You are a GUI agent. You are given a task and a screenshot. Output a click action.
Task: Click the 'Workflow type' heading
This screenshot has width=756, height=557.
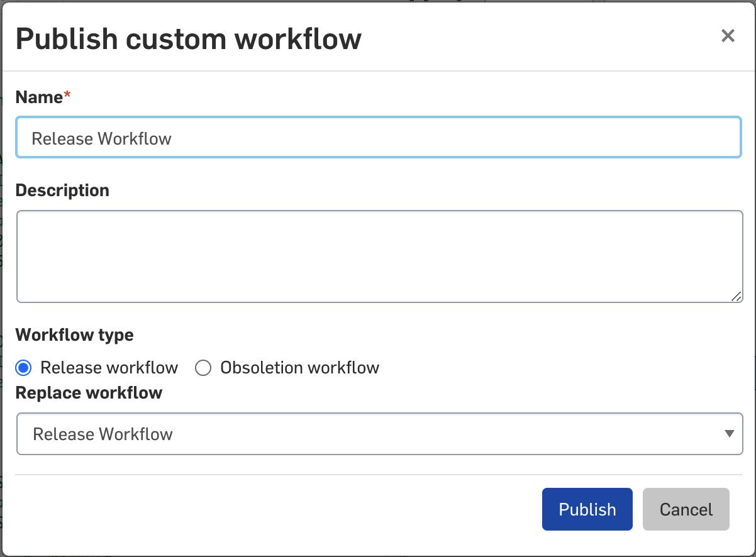74,334
